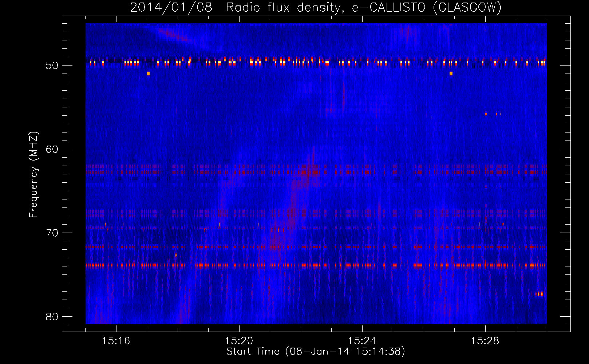Click the 'Frequency (MHZ)' axis label
Viewport: 589px width, 364px height.
[x=33, y=175]
